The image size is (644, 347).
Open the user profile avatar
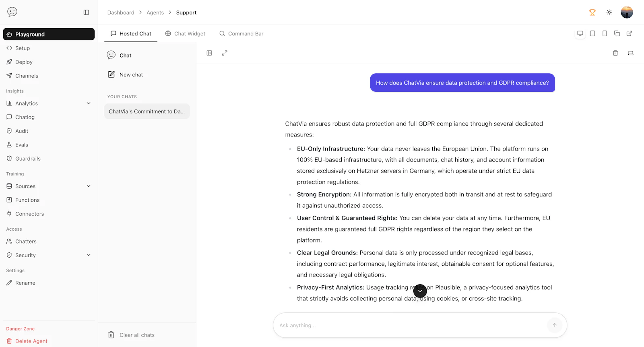[627, 12]
